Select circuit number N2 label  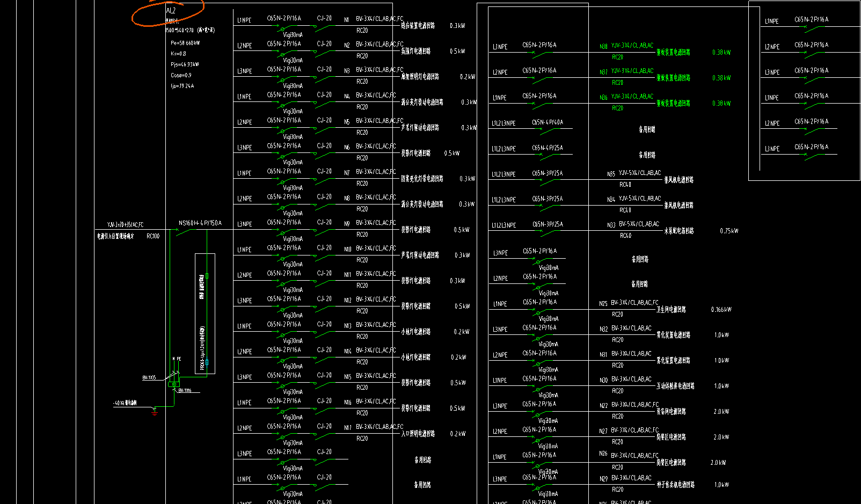pos(347,46)
